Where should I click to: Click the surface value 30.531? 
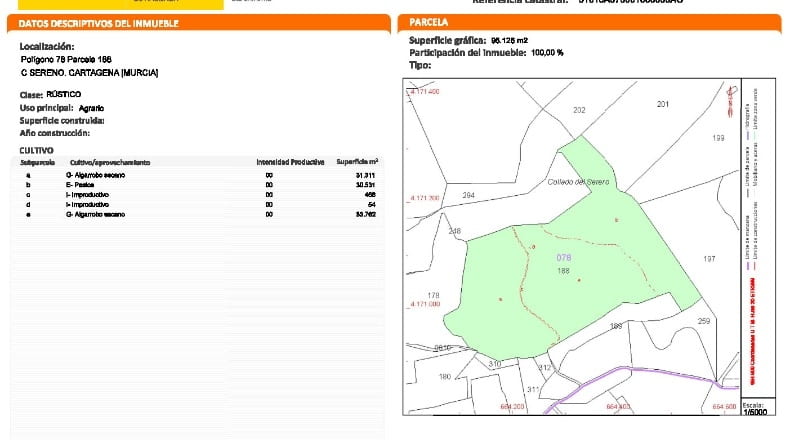(365, 185)
